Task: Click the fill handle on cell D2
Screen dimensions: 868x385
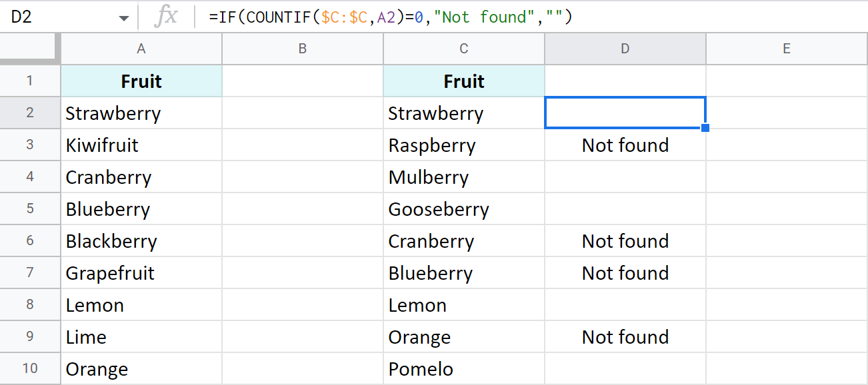Action: [x=705, y=128]
